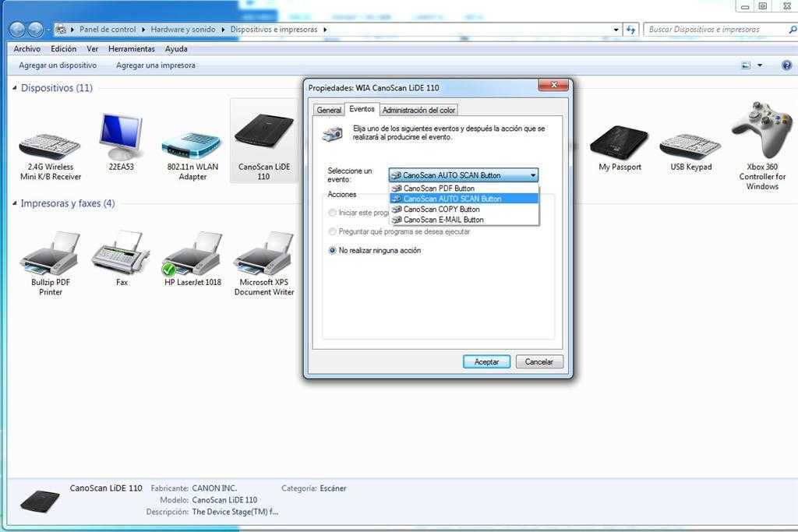
Task: Switch to the Eventos tab
Action: [x=362, y=109]
